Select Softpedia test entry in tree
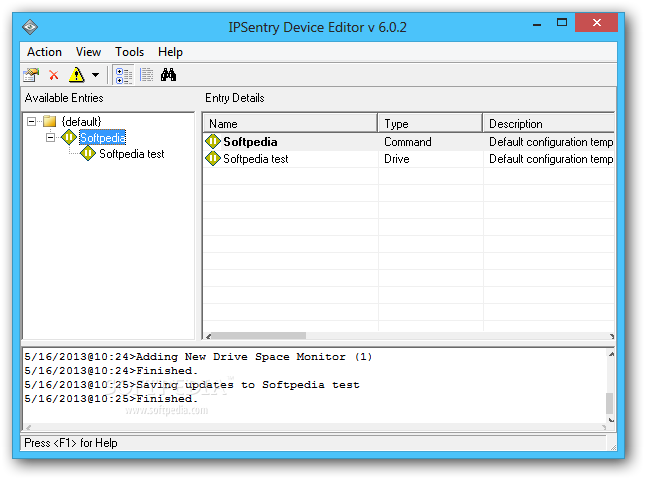This screenshot has height=479, width=645. point(132,154)
